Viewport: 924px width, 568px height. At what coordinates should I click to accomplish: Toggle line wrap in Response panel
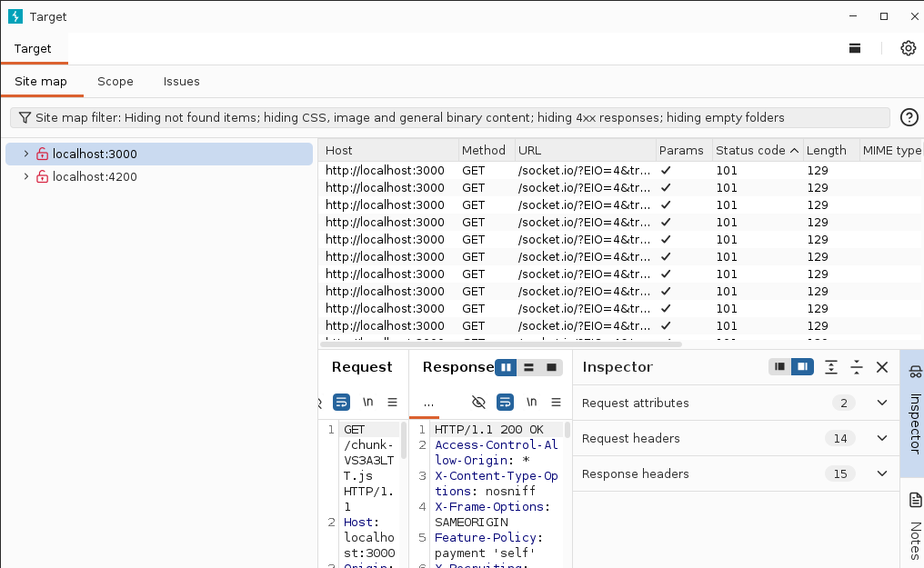click(505, 402)
